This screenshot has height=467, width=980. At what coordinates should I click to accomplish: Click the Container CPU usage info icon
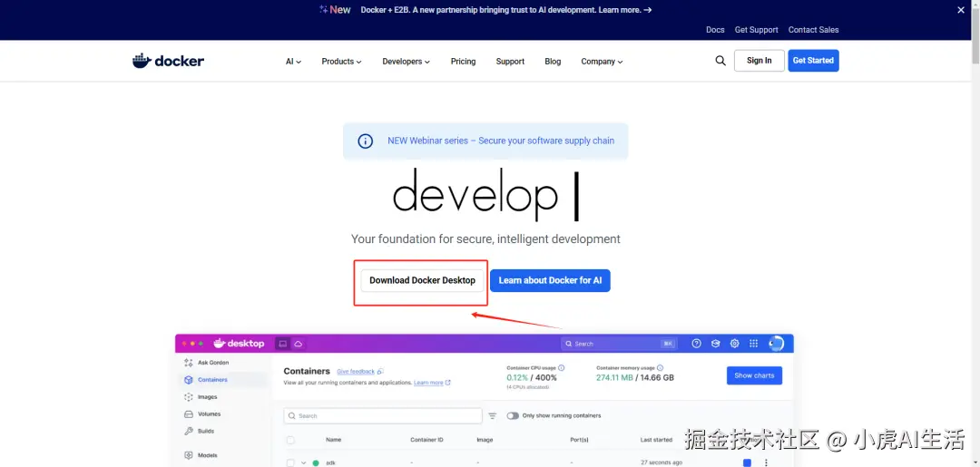click(562, 368)
